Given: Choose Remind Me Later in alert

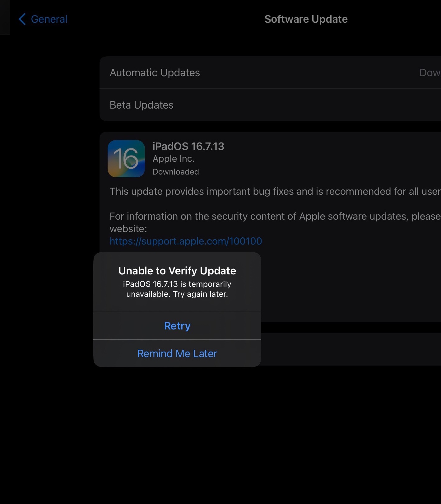Looking at the screenshot, I should [177, 353].
